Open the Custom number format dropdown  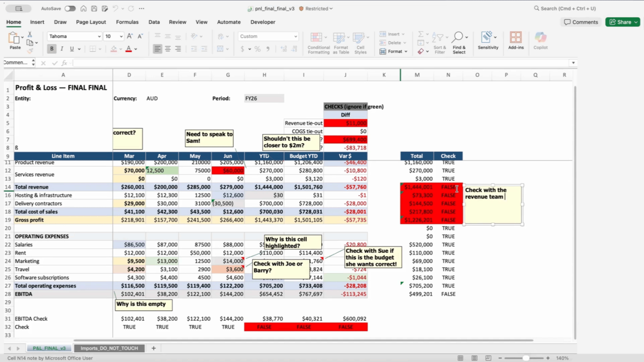click(x=295, y=36)
